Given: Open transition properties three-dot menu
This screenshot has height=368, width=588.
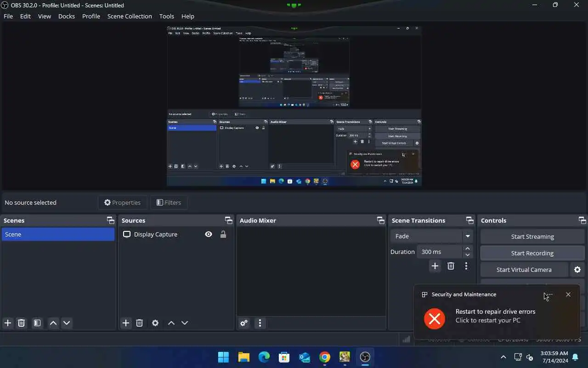Looking at the screenshot, I should click(466, 266).
